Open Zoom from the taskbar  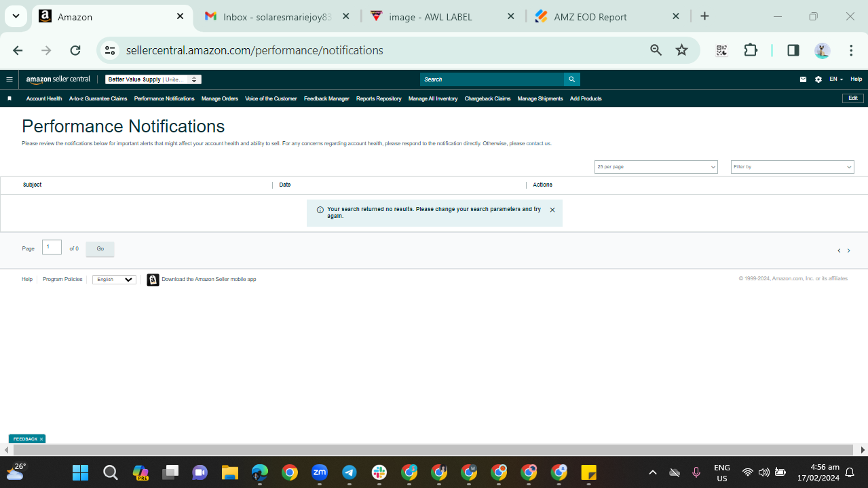[320, 472]
